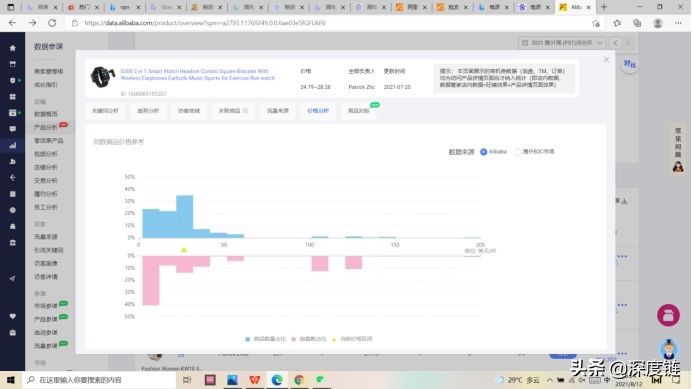Switch to the 商品对标 tab
The width and height of the screenshot is (692, 389).
359,111
